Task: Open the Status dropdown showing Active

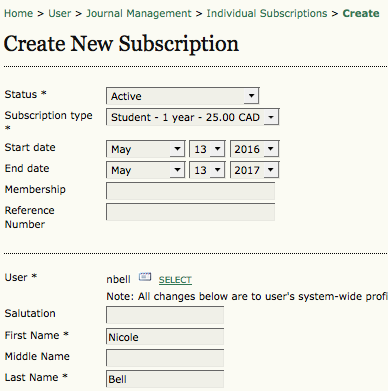Action: (x=183, y=96)
